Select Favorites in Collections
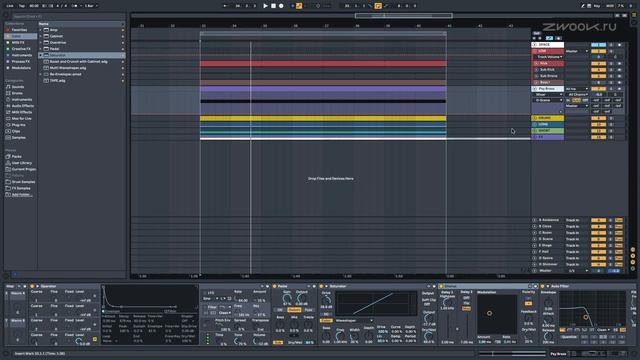Image resolution: width=640 pixels, height=360 pixels. point(19,30)
